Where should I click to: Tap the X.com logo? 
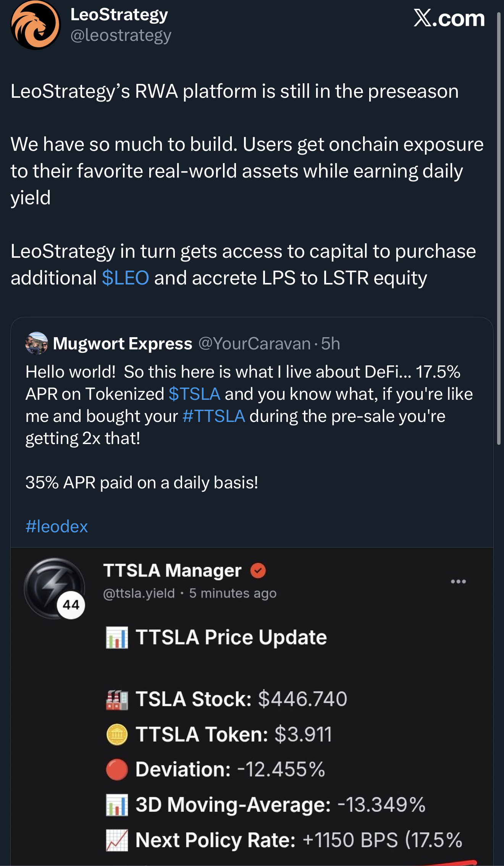[x=449, y=18]
